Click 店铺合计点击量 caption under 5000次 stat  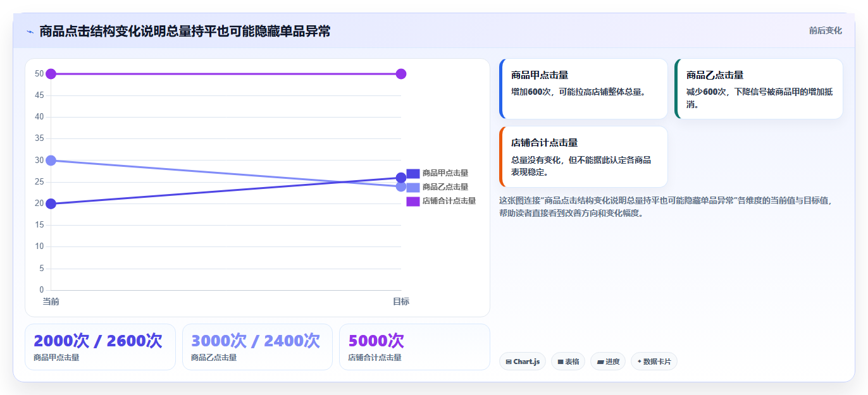tap(375, 358)
